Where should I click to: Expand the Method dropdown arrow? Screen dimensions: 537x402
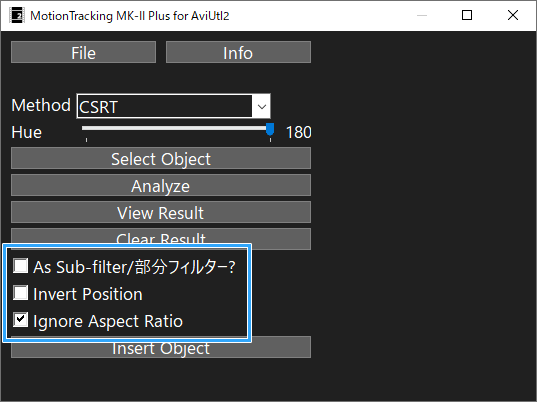[x=262, y=106]
